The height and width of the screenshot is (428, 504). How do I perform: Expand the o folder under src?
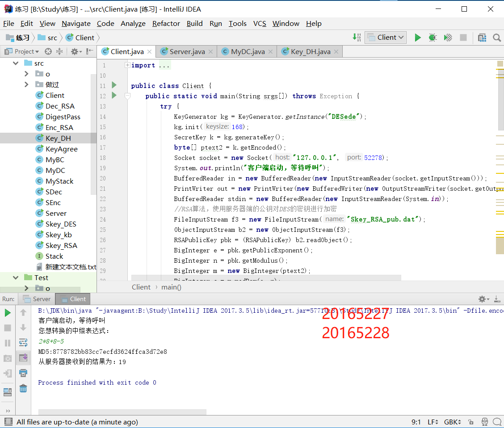(26, 74)
